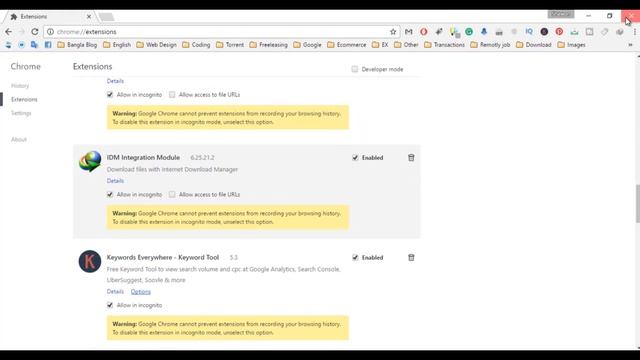640x360 pixels.
Task: Toggle Developer mode checkbox
Action: coord(355,69)
